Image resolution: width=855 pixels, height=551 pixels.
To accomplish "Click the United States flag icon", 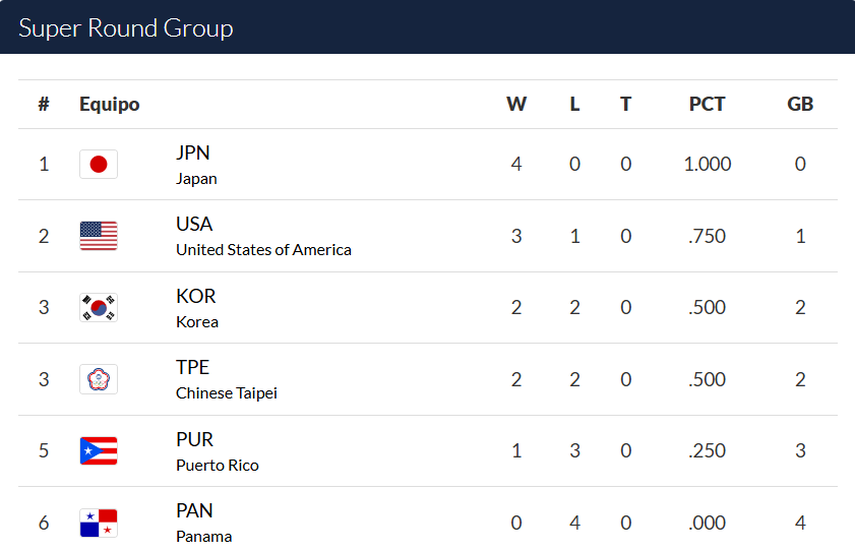I will [x=98, y=236].
